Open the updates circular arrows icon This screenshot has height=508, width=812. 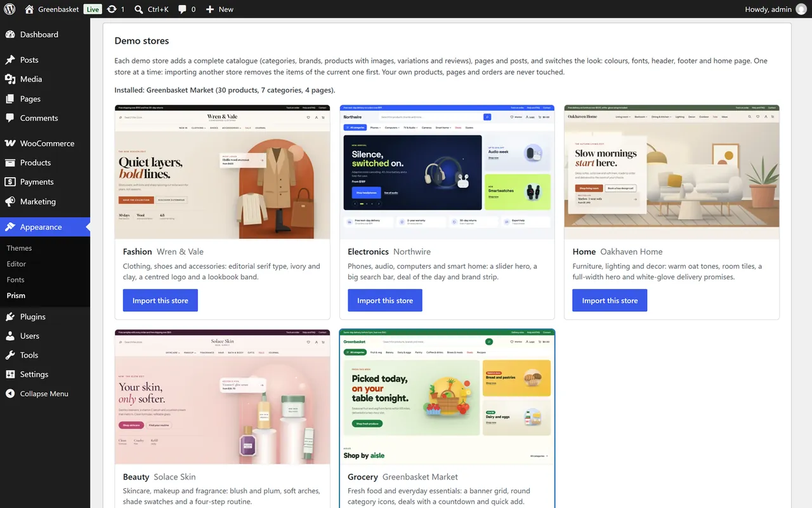point(112,9)
